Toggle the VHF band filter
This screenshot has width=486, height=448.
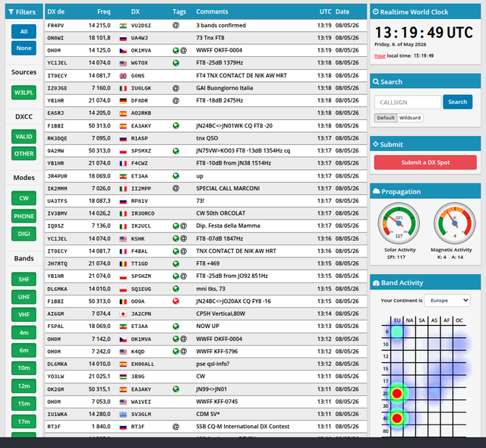coord(24,315)
